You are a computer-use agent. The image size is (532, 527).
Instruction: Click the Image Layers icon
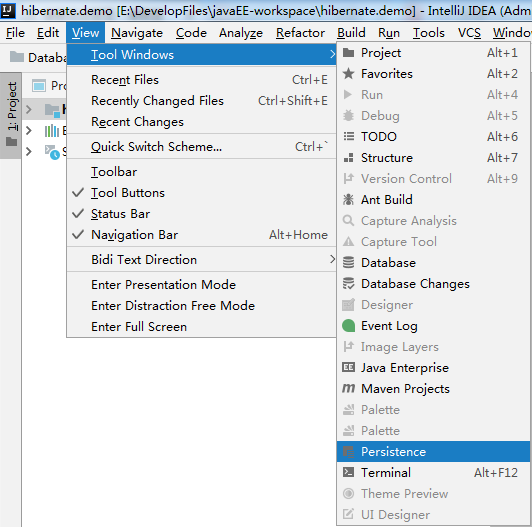click(x=348, y=346)
